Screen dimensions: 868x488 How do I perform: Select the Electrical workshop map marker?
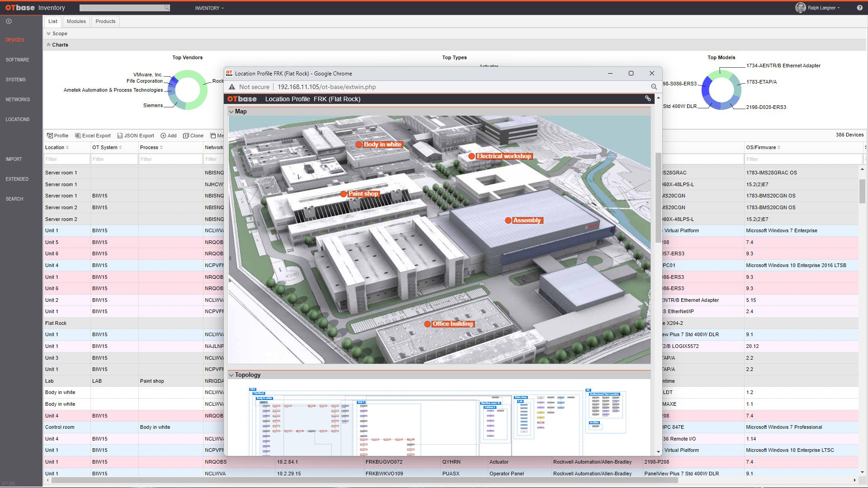(472, 156)
